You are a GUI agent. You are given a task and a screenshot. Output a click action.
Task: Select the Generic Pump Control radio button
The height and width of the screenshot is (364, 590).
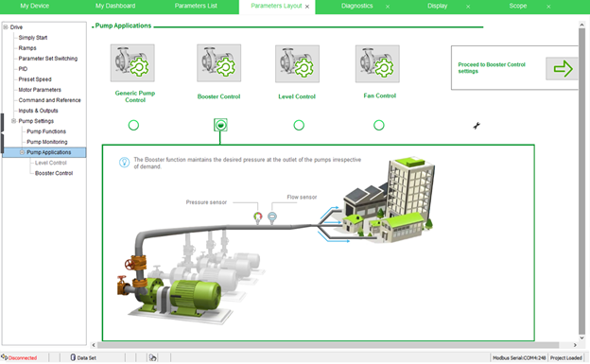tap(133, 125)
